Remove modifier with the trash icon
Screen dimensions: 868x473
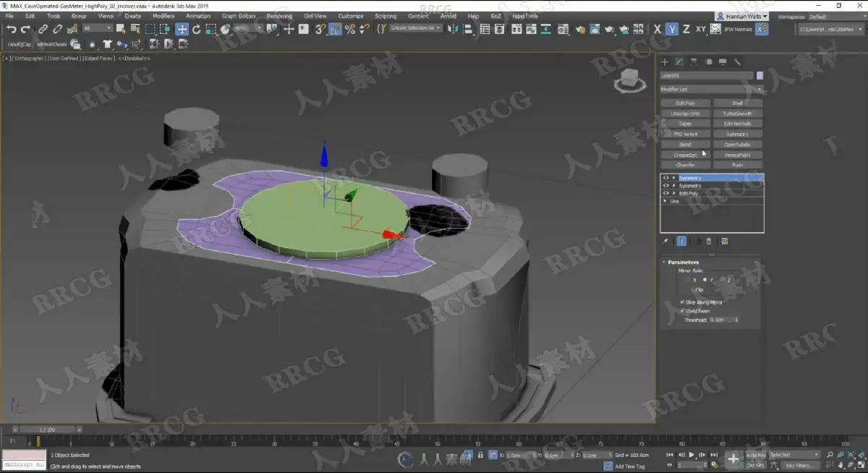click(x=709, y=242)
